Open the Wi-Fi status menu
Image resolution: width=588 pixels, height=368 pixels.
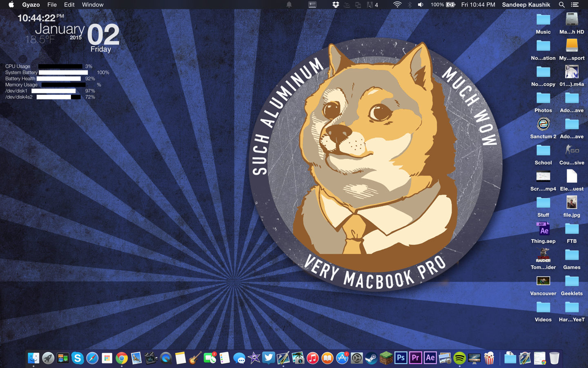pyautogui.click(x=397, y=4)
